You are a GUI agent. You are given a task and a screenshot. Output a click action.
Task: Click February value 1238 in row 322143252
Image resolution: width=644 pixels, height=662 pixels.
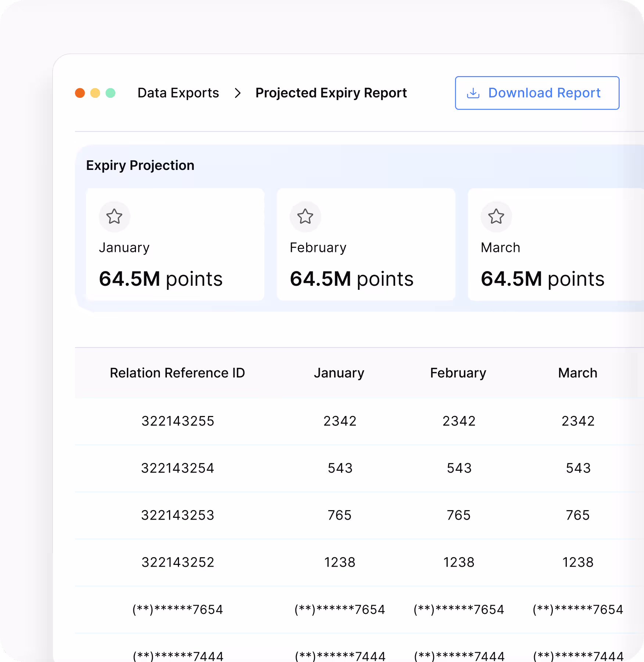(459, 562)
